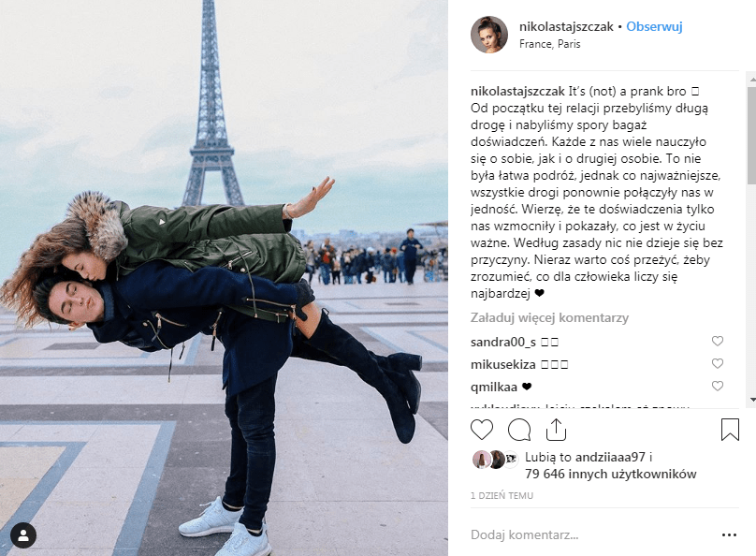Like the comment from mikusekiza
The width and height of the screenshot is (756, 556).
point(718,363)
